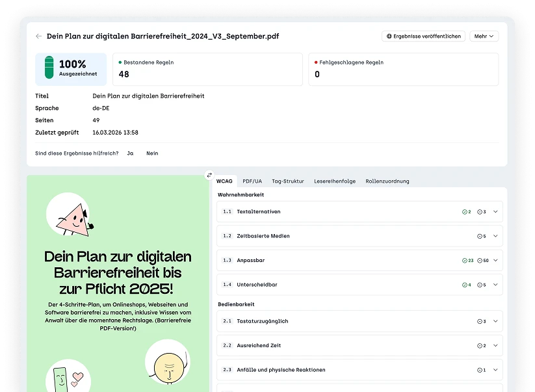Click the expand icon above the PDF preview

pyautogui.click(x=209, y=175)
